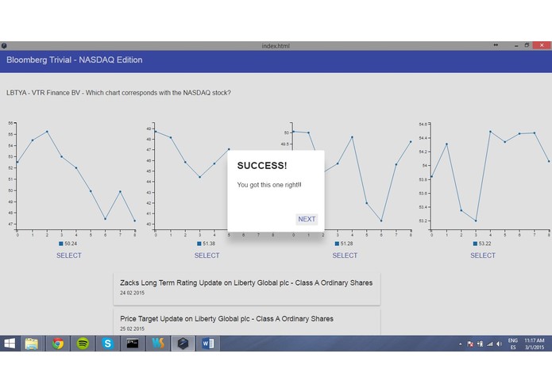
Task: Open the network signal tray icon
Action: coord(489,344)
